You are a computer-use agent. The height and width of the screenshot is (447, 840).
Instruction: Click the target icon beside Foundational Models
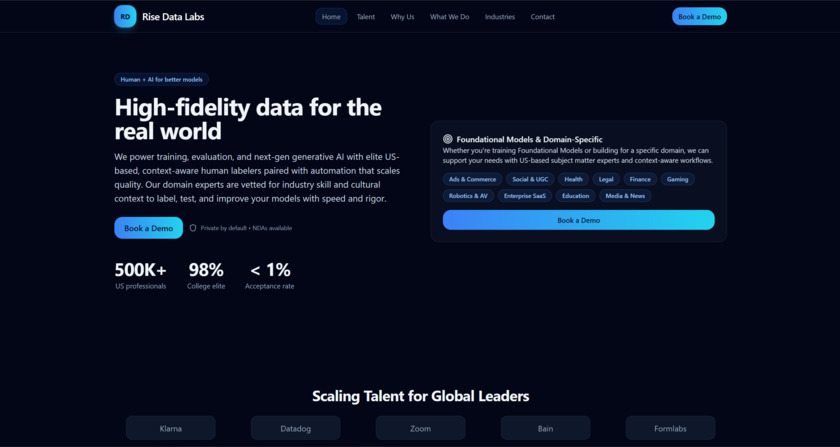tap(448, 139)
